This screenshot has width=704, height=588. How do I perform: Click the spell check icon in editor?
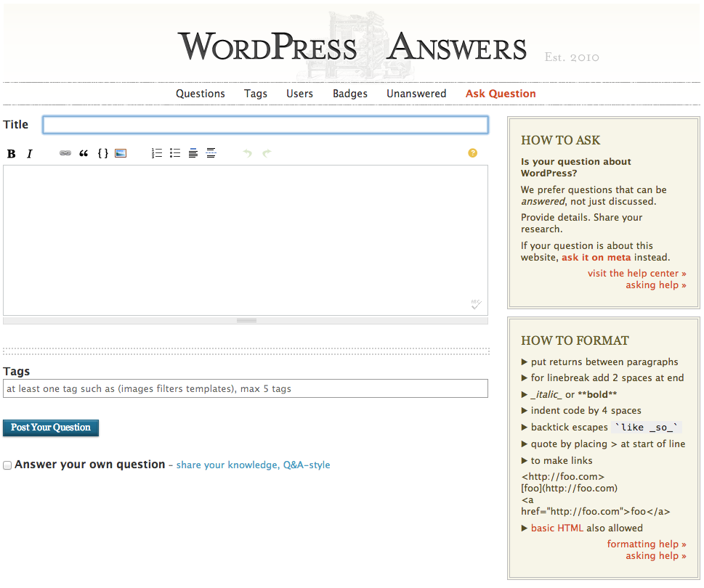coord(476,304)
